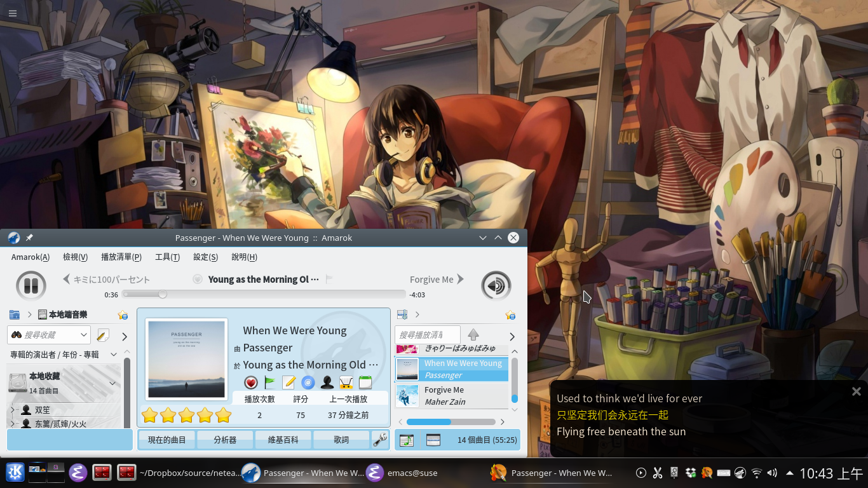Click the playlist vertical scrollbar

[515, 379]
